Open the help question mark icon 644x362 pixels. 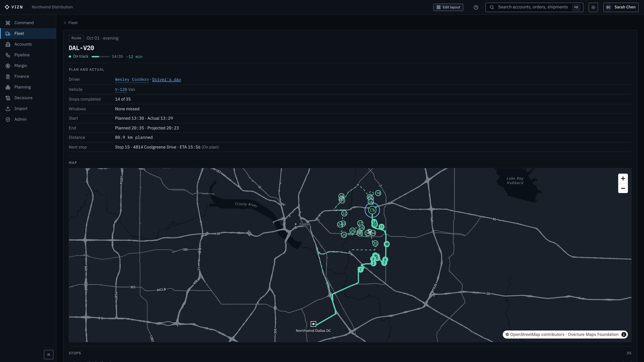[x=476, y=7]
